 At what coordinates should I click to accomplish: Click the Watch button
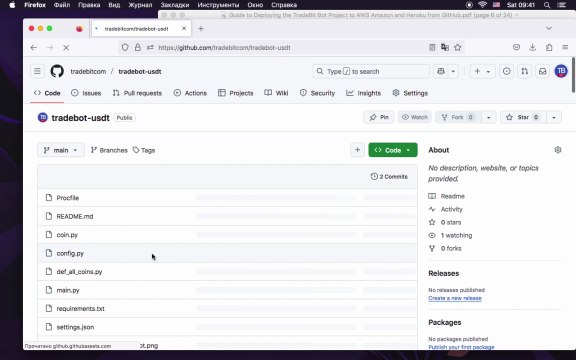point(415,118)
